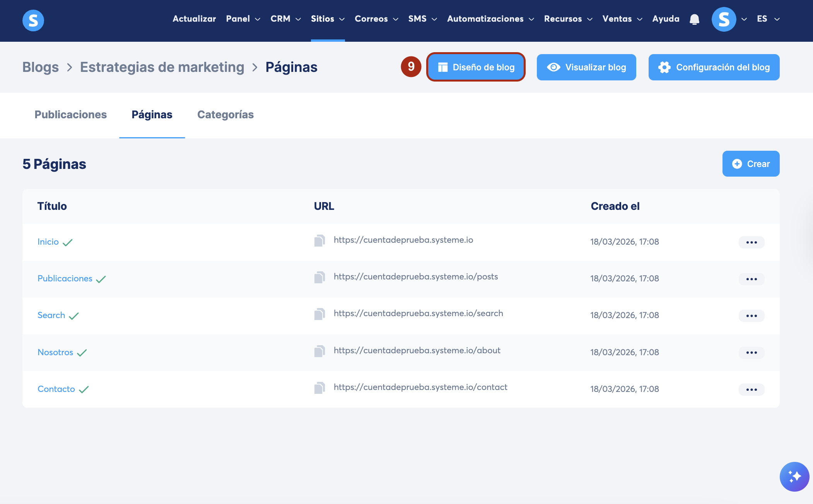This screenshot has height=504, width=813.
Task: Copy the /search URL icon
Action: (x=319, y=314)
